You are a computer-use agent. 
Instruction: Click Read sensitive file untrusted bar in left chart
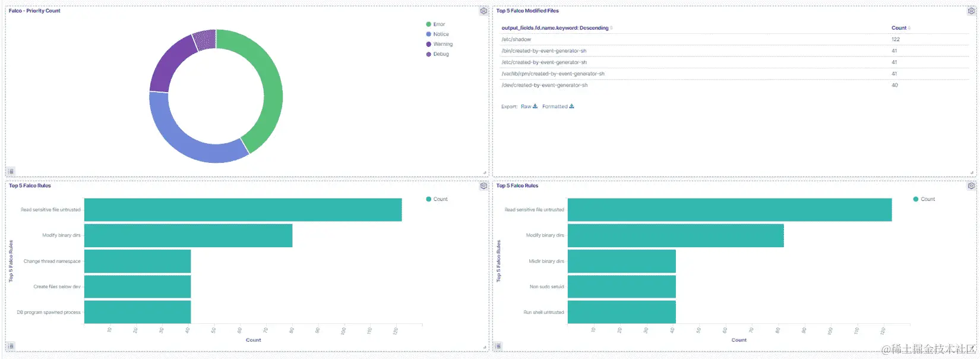pyautogui.click(x=243, y=210)
